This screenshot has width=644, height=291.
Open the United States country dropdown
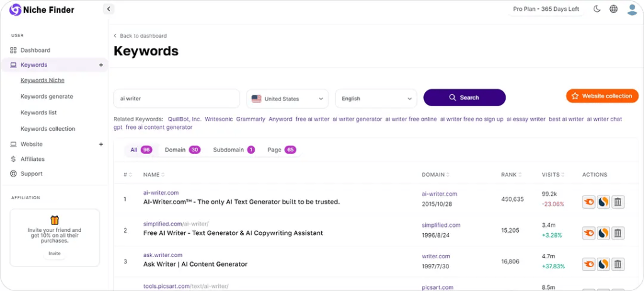click(x=287, y=99)
